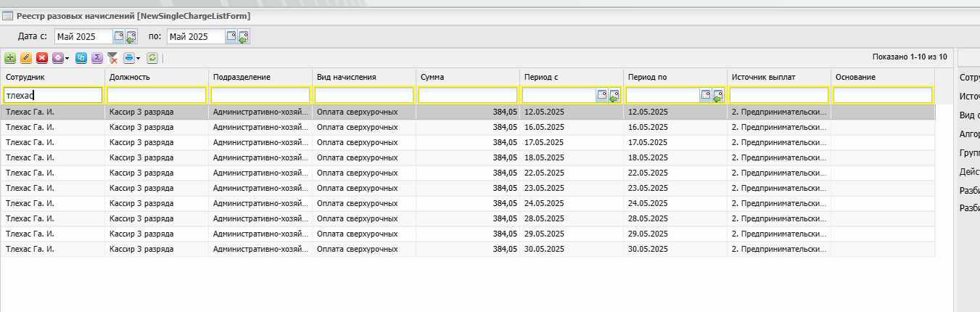980x312 pixels.
Task: Click the Print toolbar icon
Action: [128, 57]
